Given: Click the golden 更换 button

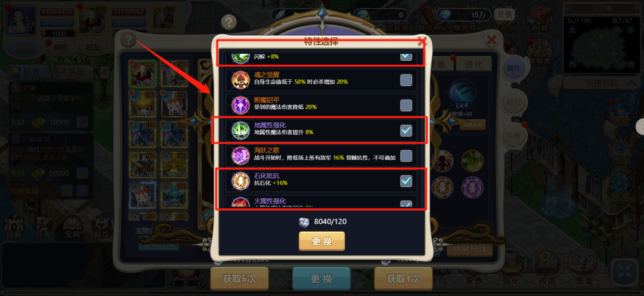Looking at the screenshot, I should 321,241.
